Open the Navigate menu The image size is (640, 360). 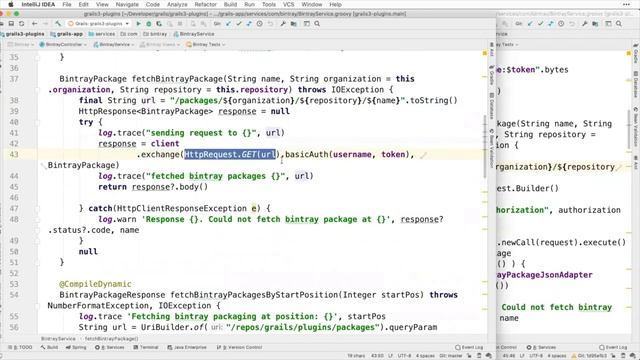tap(127, 4)
